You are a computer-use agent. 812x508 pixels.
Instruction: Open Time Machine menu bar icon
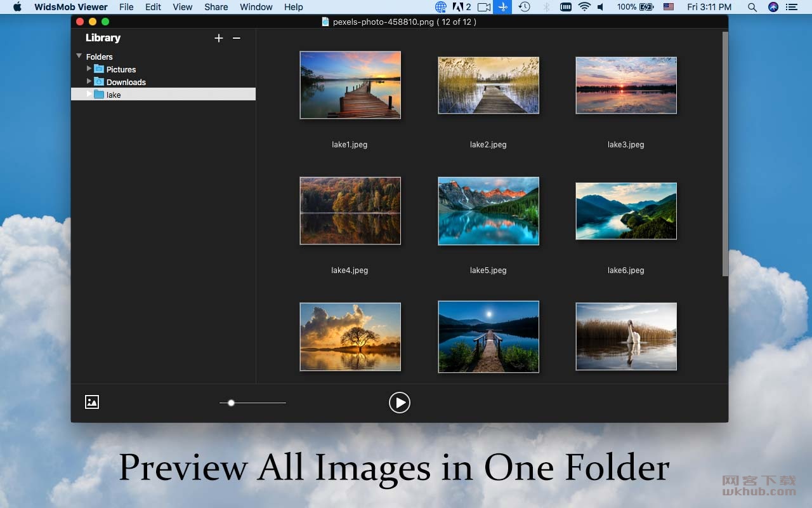tap(524, 7)
